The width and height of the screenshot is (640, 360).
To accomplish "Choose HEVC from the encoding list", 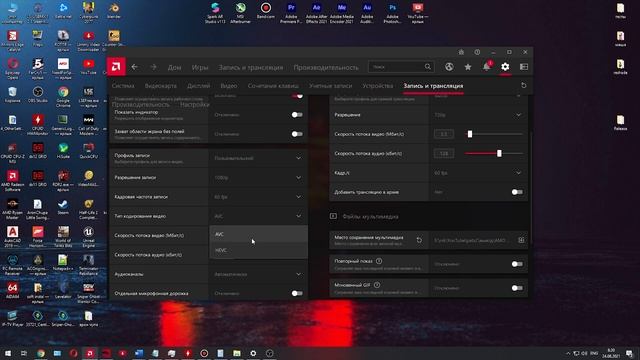I will [x=258, y=250].
